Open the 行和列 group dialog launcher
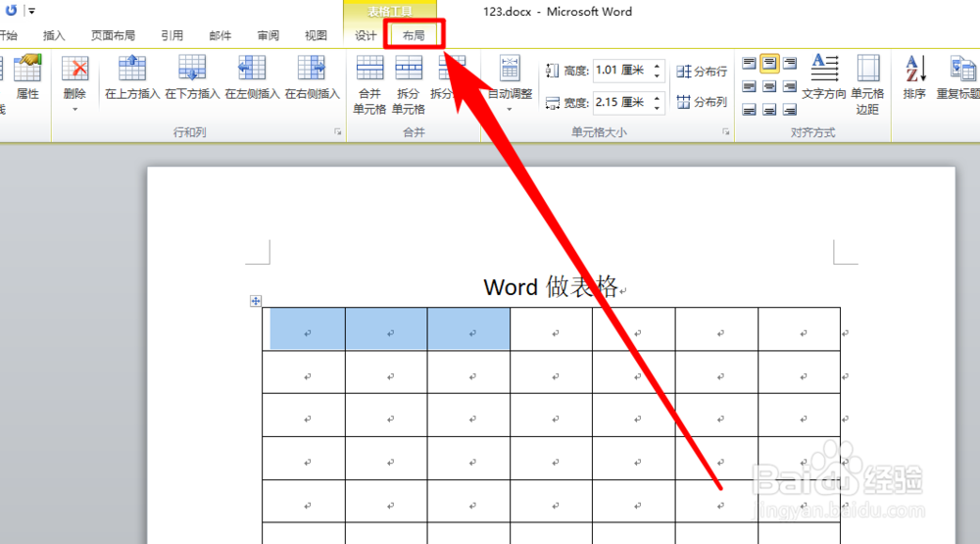This screenshot has width=980, height=544. pos(337,132)
